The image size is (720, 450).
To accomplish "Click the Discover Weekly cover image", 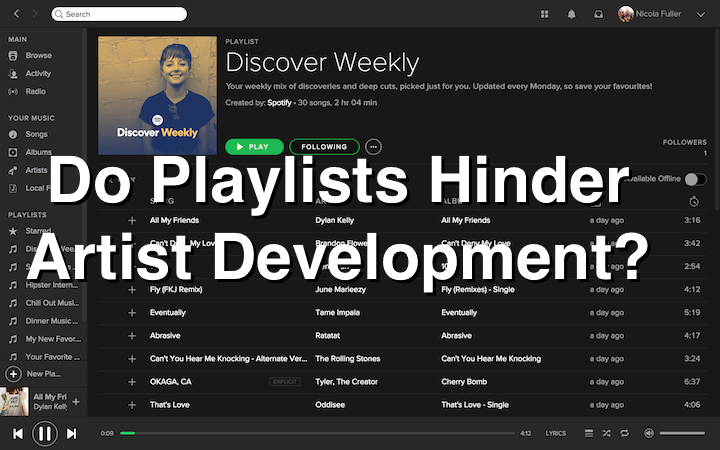I will [x=158, y=96].
